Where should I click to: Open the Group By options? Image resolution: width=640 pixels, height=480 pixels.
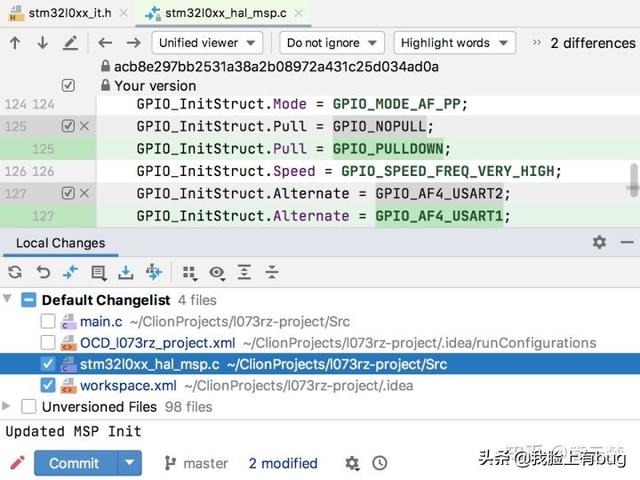[x=189, y=273]
